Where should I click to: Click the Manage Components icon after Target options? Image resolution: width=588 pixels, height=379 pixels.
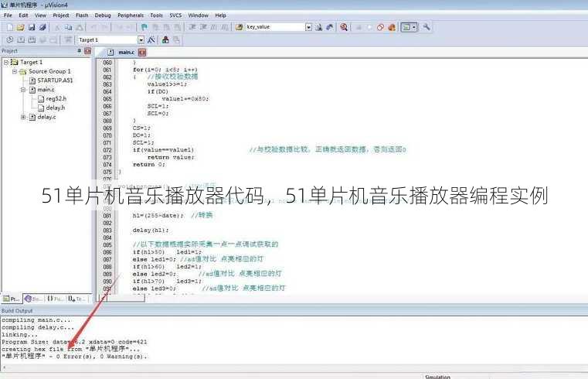pyautogui.click(x=165, y=39)
